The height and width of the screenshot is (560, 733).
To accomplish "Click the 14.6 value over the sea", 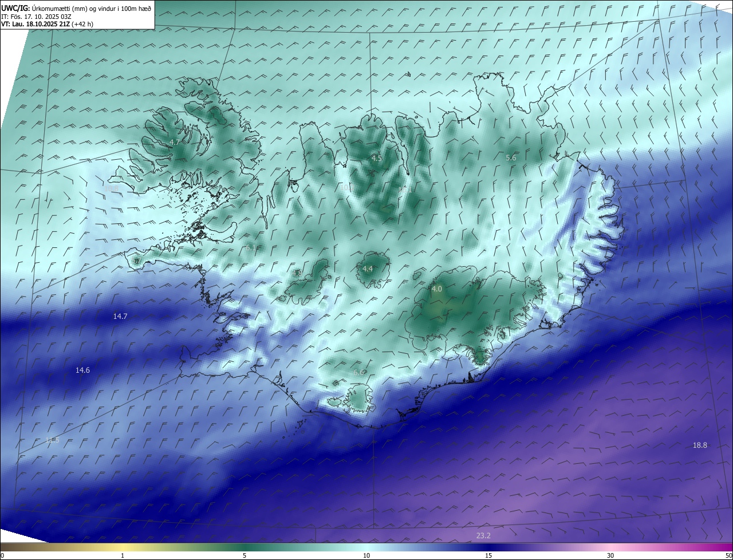I will [x=82, y=370].
